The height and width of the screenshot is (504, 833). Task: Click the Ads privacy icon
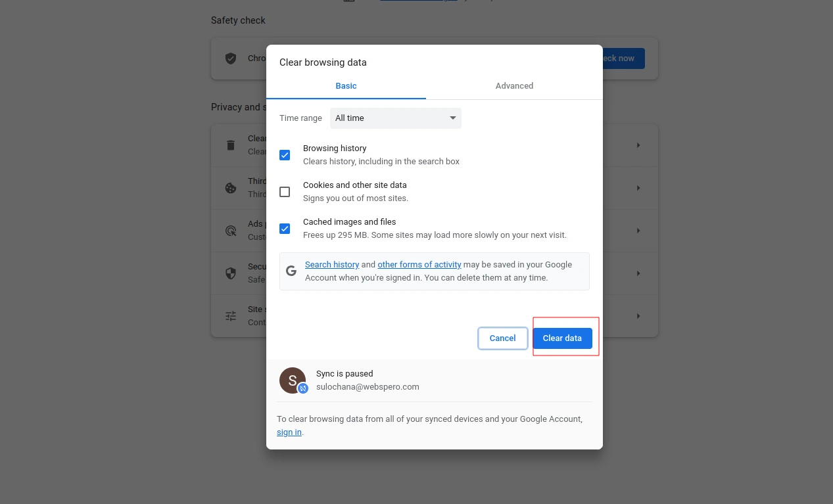coord(231,231)
